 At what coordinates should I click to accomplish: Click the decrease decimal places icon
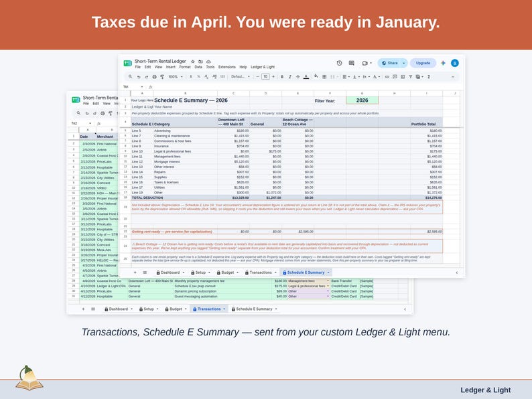[206, 77]
